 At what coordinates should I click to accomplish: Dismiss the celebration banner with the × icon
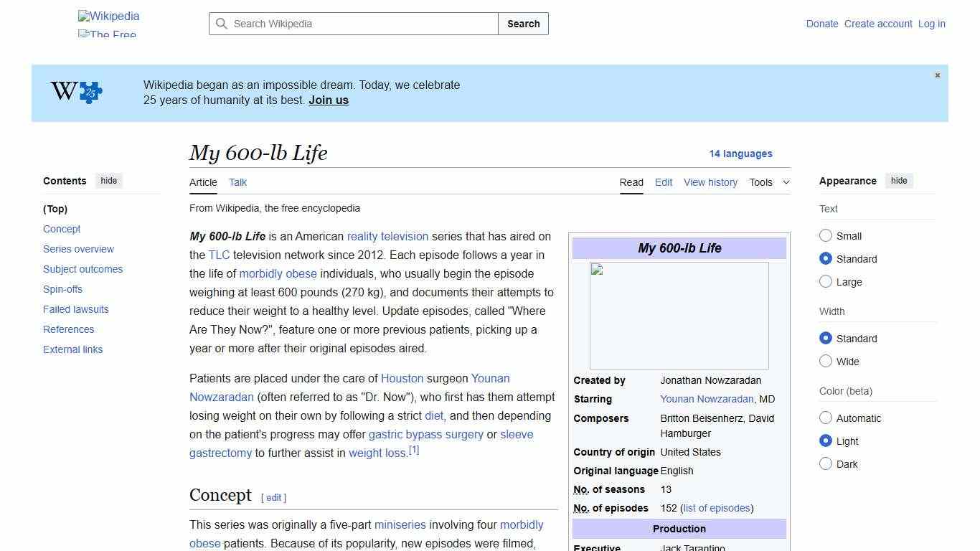click(937, 75)
